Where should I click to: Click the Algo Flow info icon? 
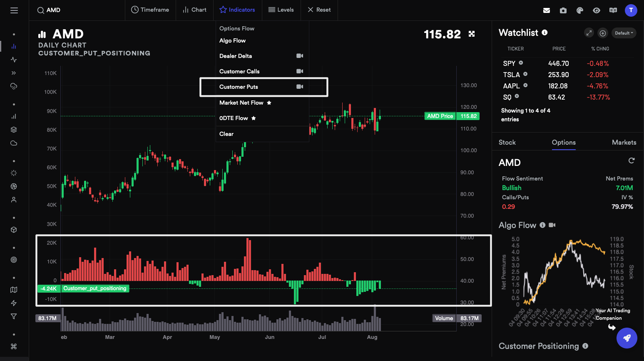[x=542, y=225]
